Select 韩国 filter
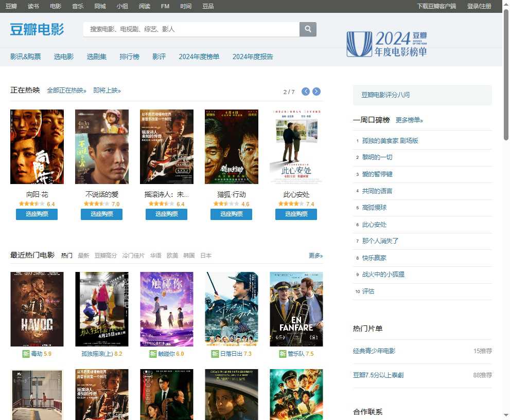Screen dimensions: 510x420 pyautogui.click(x=189, y=255)
